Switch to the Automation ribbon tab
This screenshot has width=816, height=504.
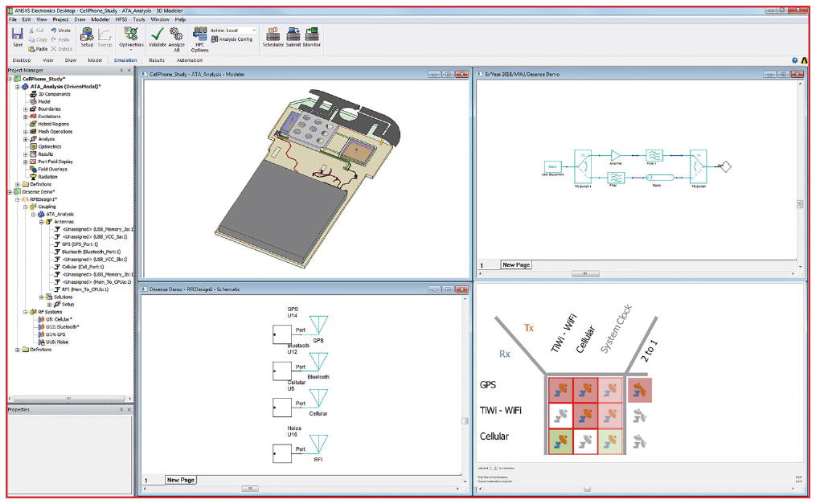190,60
